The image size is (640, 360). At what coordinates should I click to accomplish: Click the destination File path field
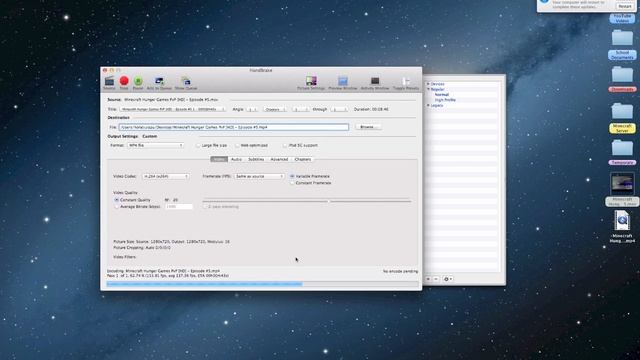point(234,127)
